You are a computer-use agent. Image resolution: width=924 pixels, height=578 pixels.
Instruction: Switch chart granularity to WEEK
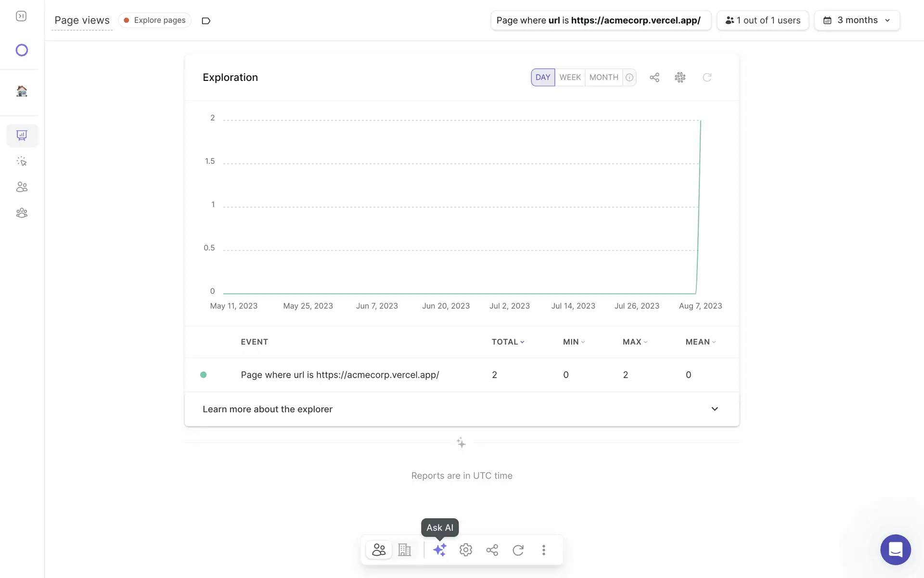[570, 77]
